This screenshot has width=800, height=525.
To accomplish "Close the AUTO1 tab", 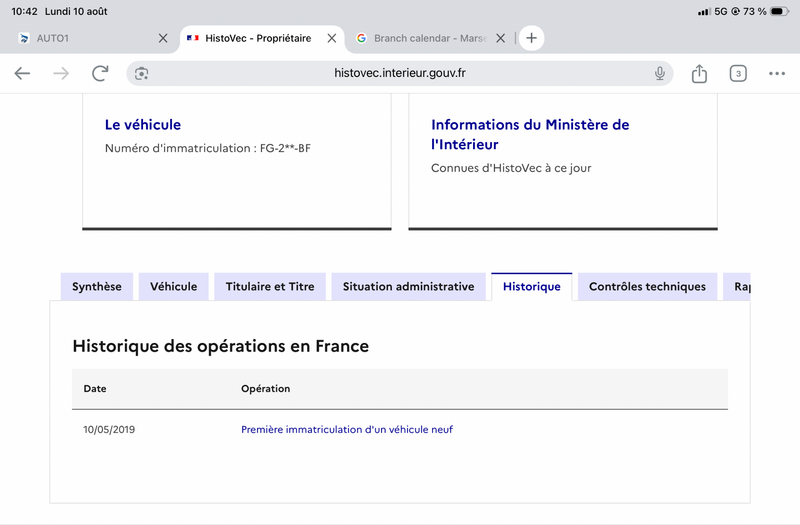I will [163, 38].
